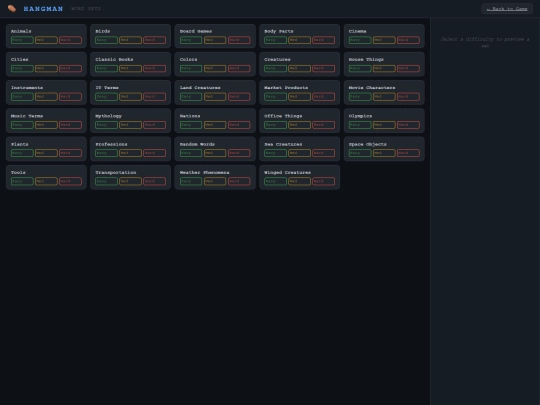Preview Instruments Easy set
540x405 pixels.
tap(22, 96)
